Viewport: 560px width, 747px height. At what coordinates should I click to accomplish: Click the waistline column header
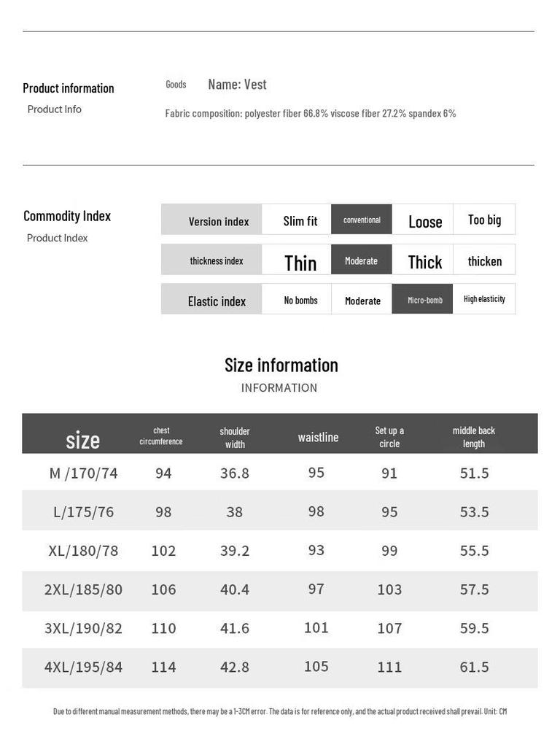318,437
